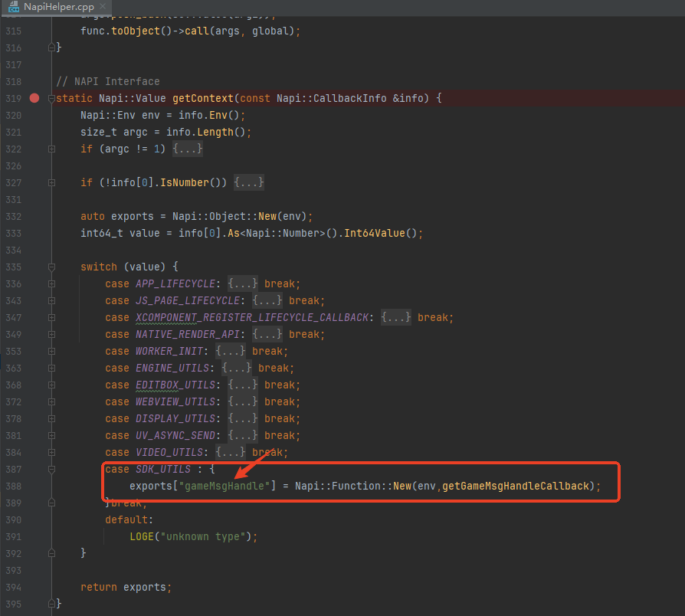Image resolution: width=685 pixels, height=616 pixels.
Task: Click folded placeholder after APP_LIFECYCLE
Action: point(242,283)
